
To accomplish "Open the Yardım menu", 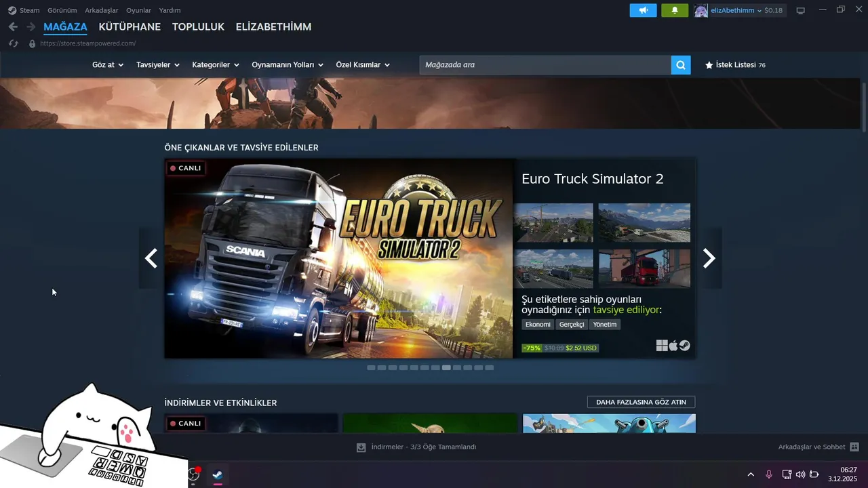I will (170, 10).
